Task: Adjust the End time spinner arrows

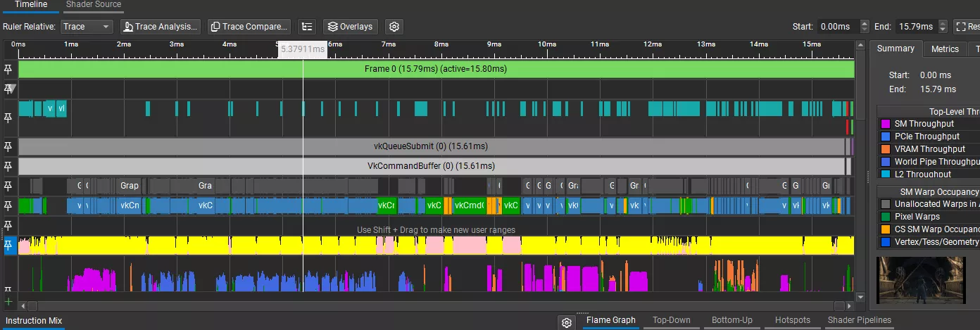Action: click(942, 27)
